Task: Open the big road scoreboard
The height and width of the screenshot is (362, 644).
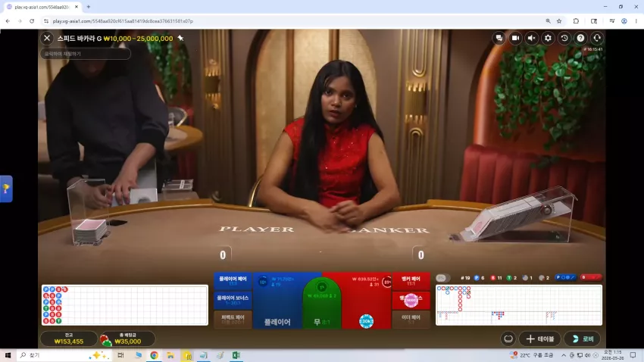Action: click(519, 305)
